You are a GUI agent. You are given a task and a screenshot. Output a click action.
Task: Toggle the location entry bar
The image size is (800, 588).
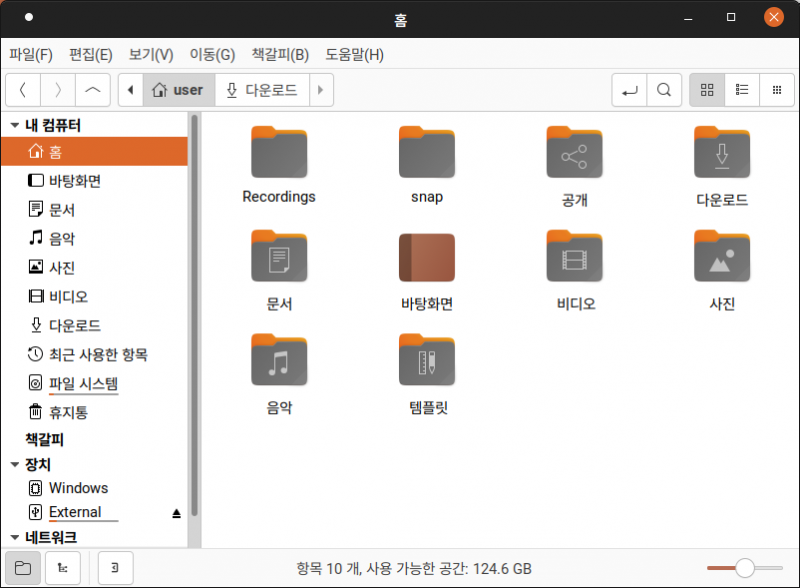pos(630,89)
